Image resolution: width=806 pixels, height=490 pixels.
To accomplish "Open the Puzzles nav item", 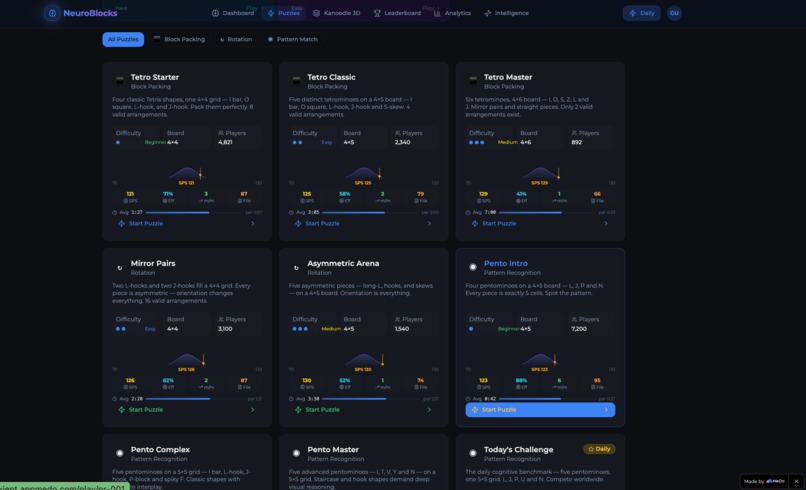I will coord(284,13).
